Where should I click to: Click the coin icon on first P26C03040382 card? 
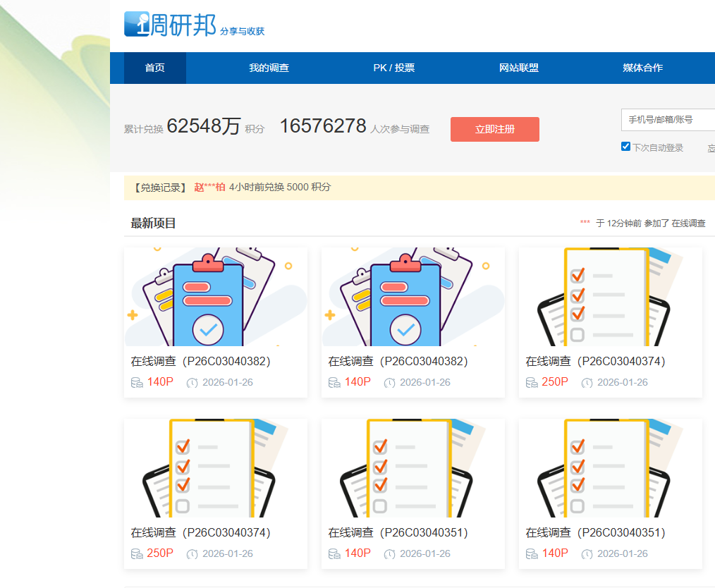137,382
